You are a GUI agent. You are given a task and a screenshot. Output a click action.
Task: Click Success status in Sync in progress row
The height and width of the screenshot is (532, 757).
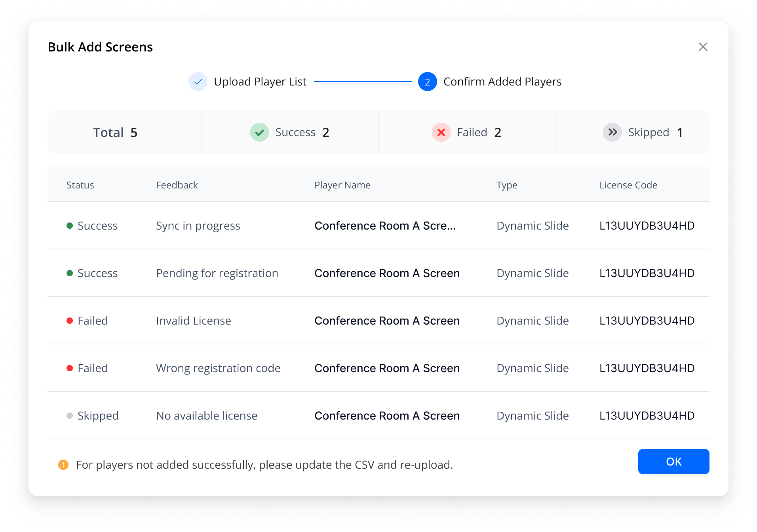coord(97,226)
